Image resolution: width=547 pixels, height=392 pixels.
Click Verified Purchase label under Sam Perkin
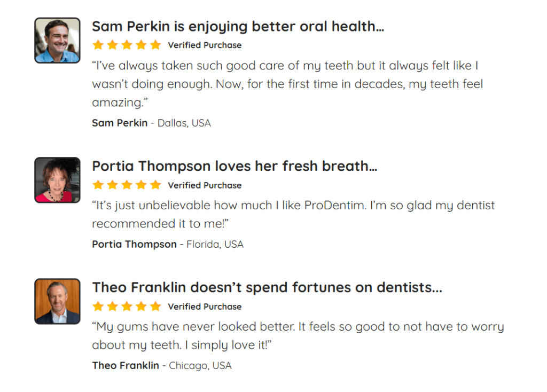point(205,45)
